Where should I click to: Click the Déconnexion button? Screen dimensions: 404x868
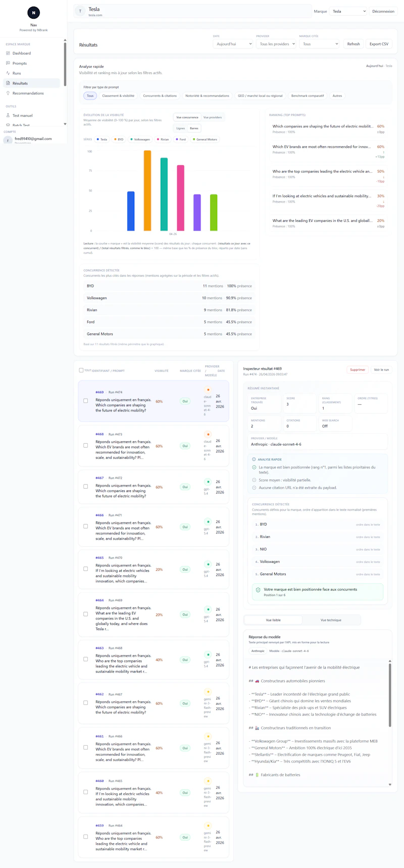point(383,11)
